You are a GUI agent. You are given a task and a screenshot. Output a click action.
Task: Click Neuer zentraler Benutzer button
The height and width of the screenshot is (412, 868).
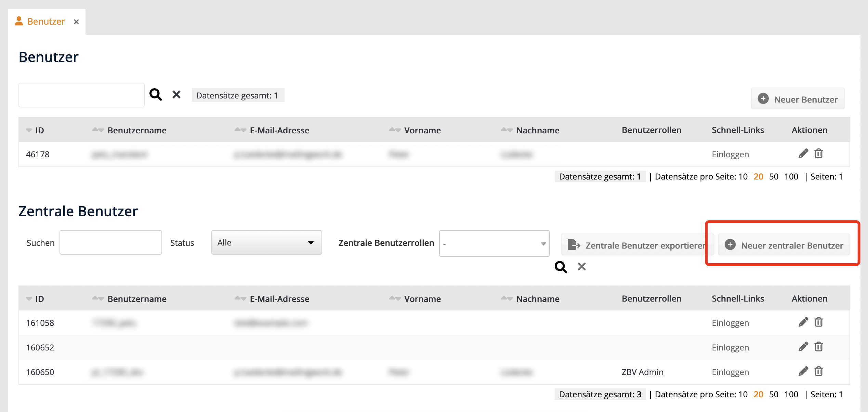coord(784,245)
